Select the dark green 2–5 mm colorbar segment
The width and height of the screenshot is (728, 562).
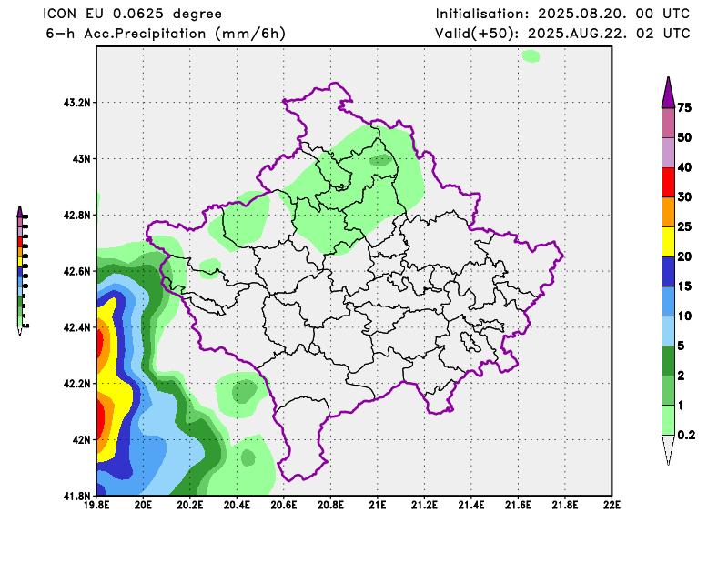click(x=668, y=361)
